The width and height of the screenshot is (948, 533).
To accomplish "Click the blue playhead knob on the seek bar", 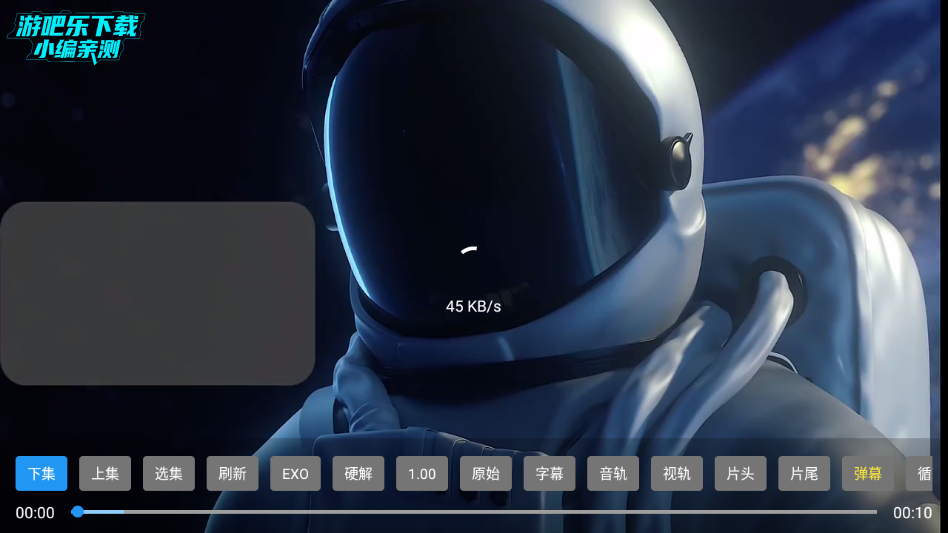I will (77, 512).
